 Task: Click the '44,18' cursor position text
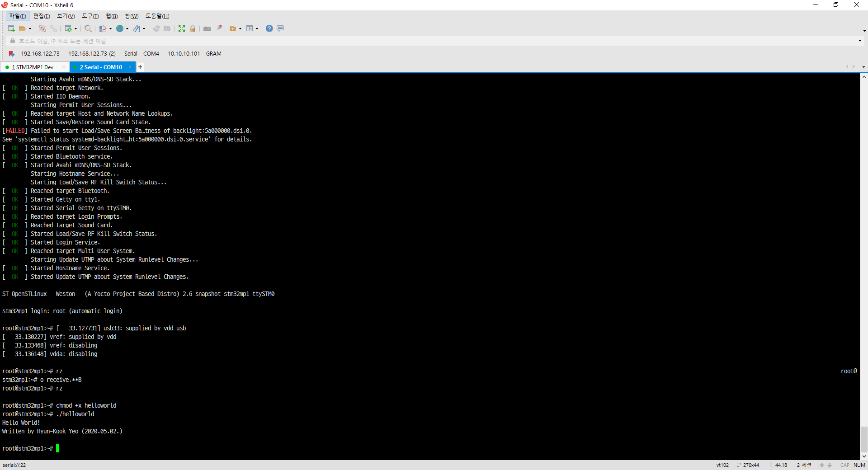tap(781, 465)
